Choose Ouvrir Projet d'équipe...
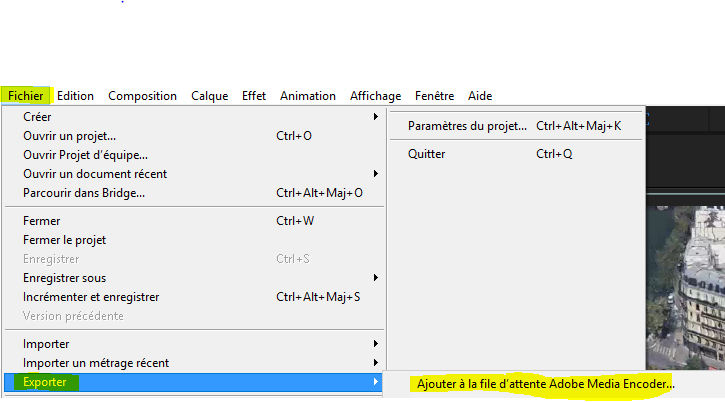725x402 pixels. tap(193, 155)
